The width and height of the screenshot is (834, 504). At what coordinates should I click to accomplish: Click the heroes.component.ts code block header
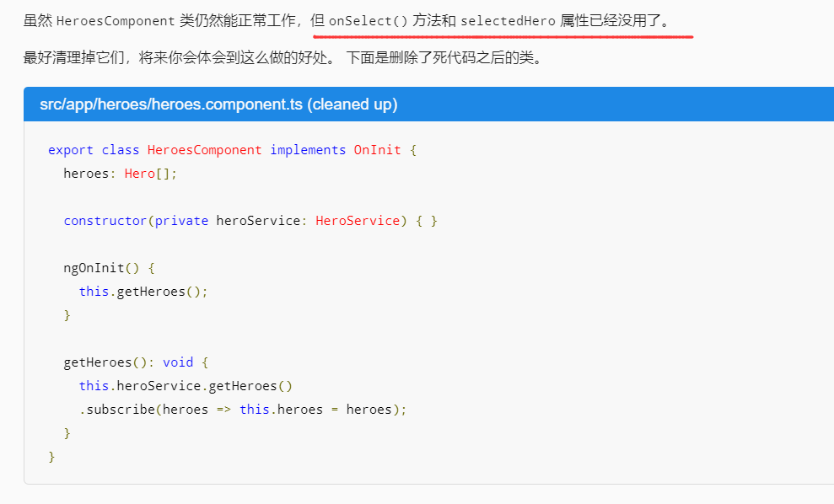click(218, 105)
